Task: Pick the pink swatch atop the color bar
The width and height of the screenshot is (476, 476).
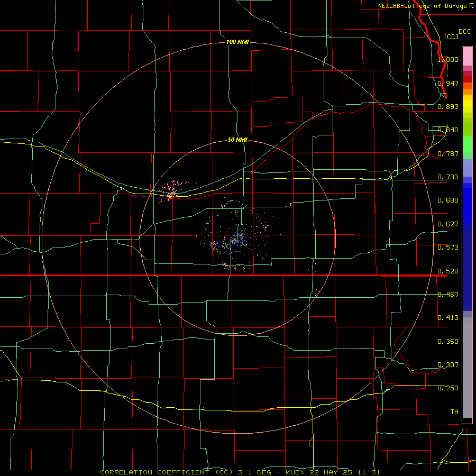Action: click(467, 57)
